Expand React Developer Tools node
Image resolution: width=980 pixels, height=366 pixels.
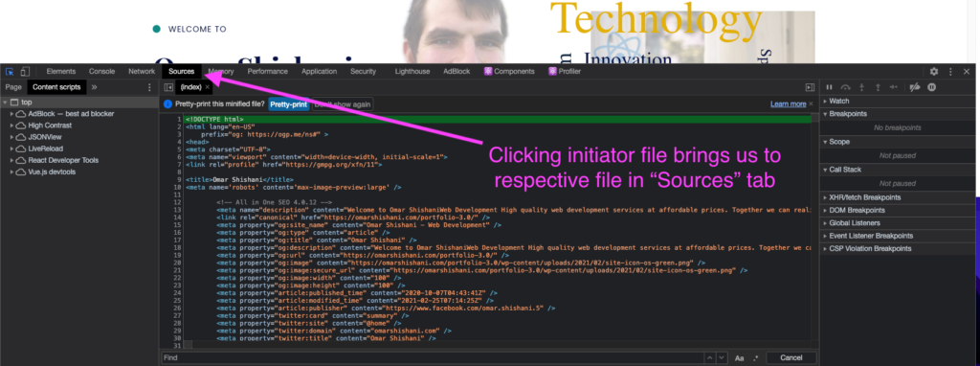click(11, 160)
